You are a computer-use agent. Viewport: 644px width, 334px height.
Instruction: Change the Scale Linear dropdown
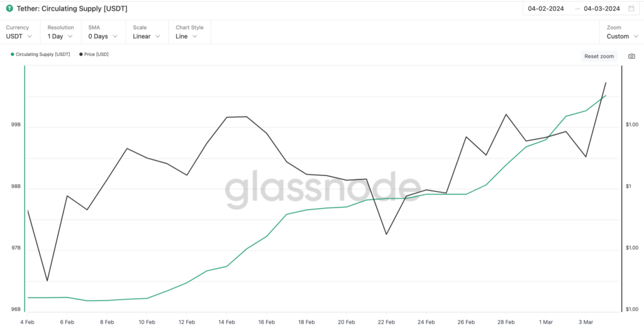(x=146, y=36)
